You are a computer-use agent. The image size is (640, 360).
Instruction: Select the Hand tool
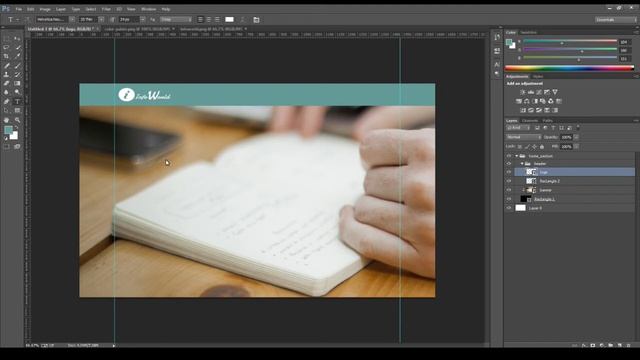pos(7,120)
